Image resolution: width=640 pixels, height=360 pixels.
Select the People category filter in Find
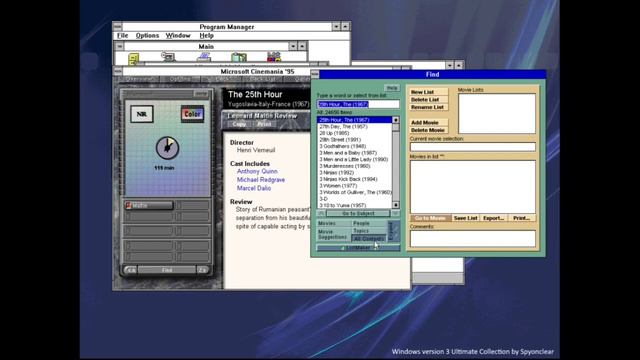click(x=369, y=223)
